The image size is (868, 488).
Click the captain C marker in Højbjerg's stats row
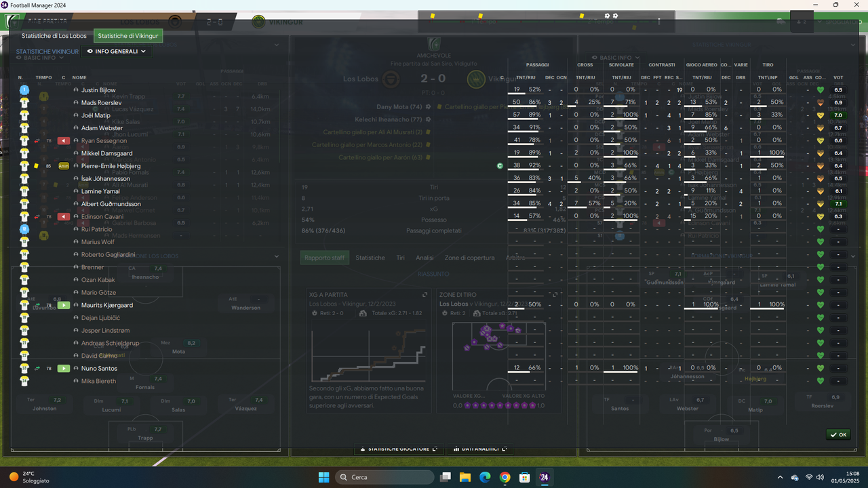pyautogui.click(x=500, y=165)
